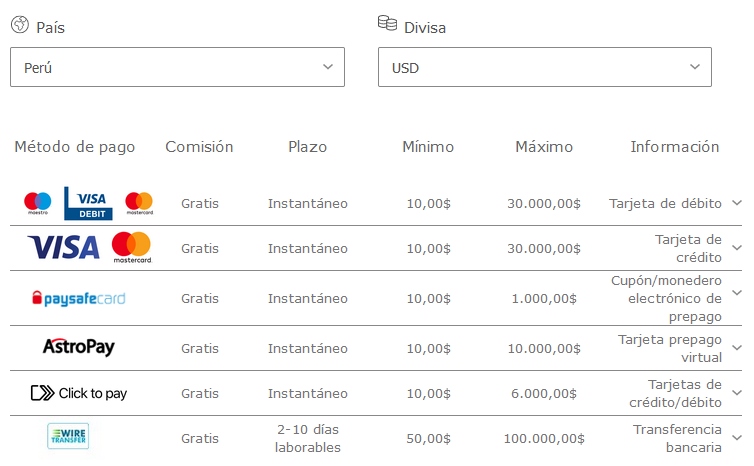Screen dimensions: 754x466
Task: Open the Divisa dropdown showing USD
Action: (545, 67)
